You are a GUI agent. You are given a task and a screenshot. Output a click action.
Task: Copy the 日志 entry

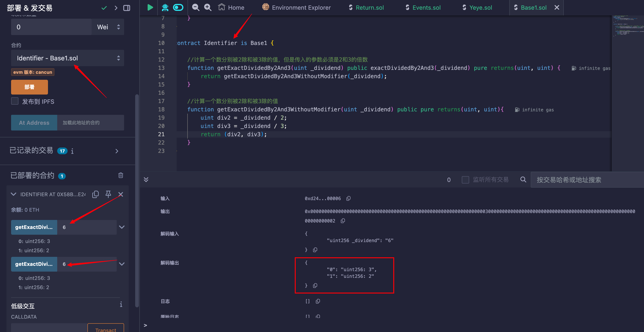coord(318,301)
